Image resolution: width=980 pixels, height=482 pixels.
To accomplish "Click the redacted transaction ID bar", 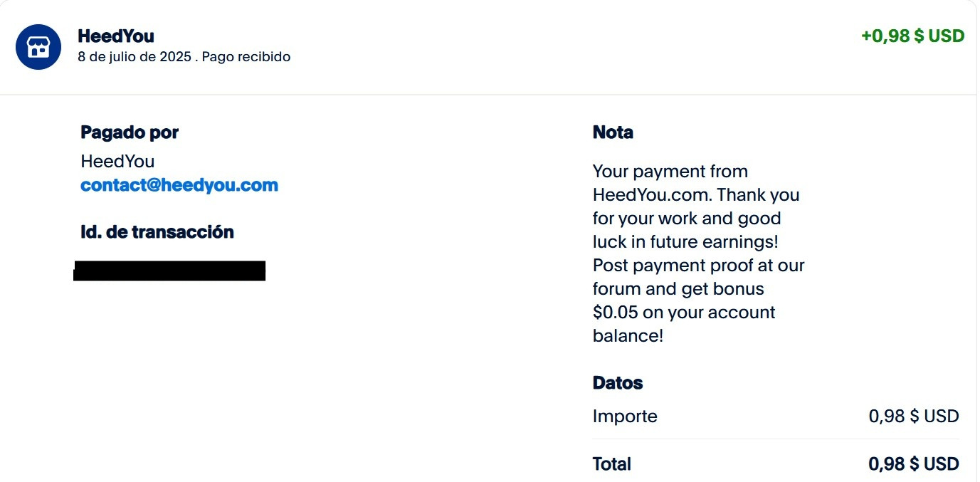I will point(169,271).
